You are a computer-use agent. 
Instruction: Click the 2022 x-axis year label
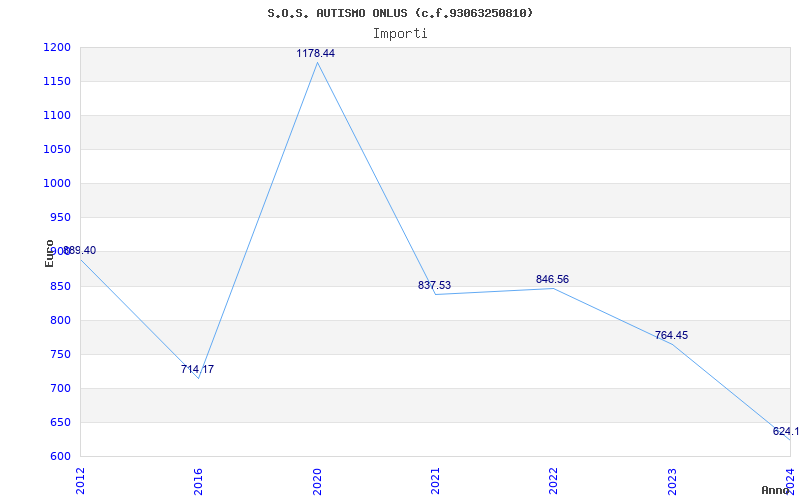tap(554, 481)
